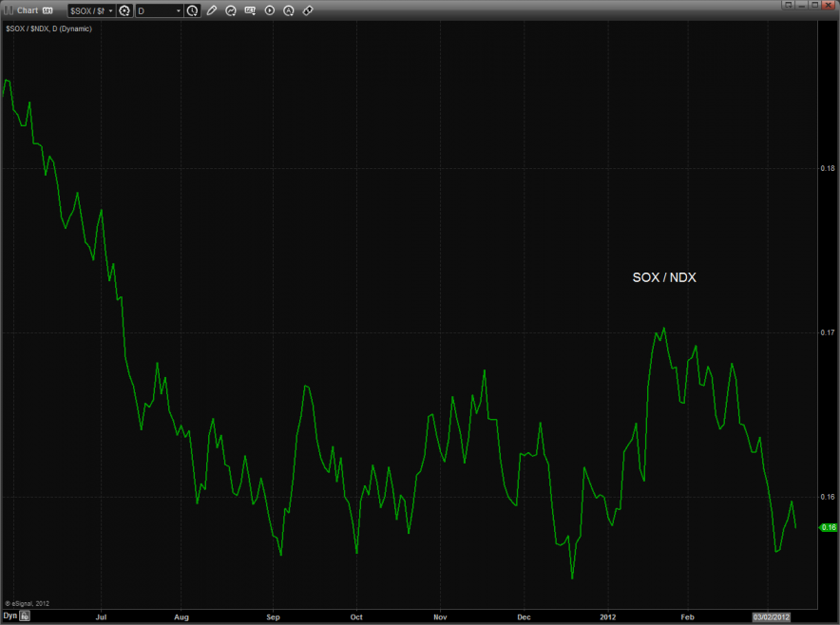Click the SOX / NDX chart annotation
The height and width of the screenshot is (625, 840).
[665, 278]
